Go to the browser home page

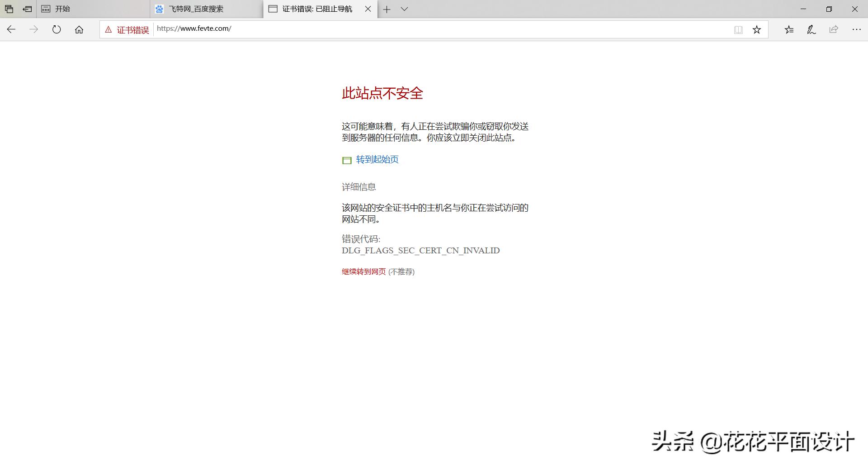click(x=79, y=29)
